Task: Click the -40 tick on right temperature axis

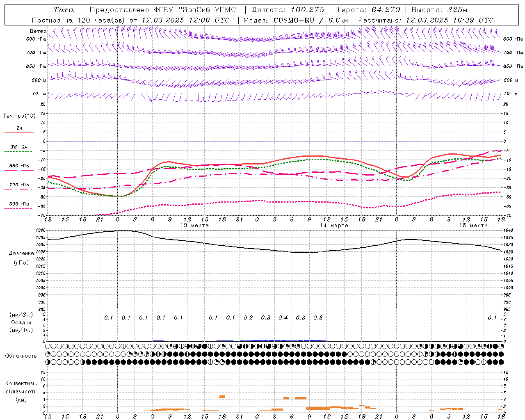Action: (x=507, y=215)
